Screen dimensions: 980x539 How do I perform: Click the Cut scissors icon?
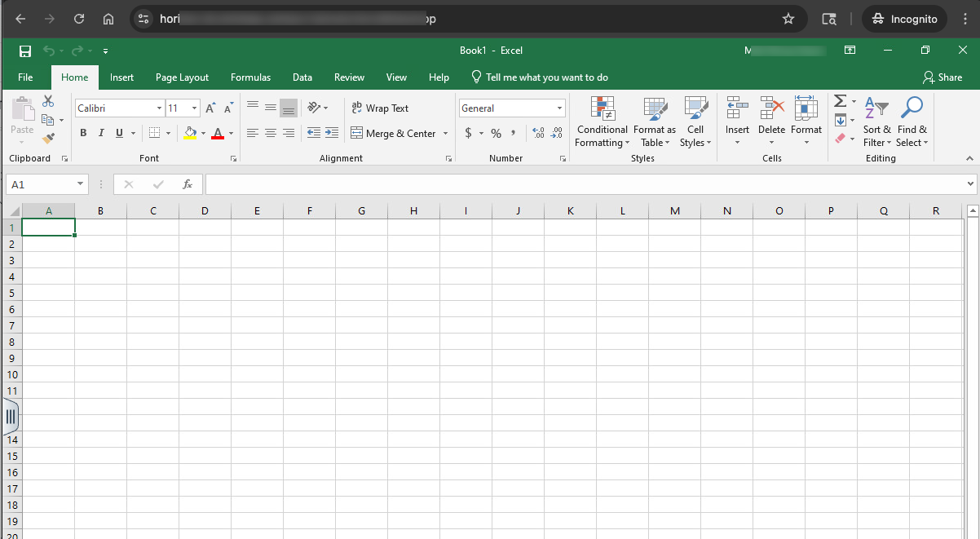point(48,101)
